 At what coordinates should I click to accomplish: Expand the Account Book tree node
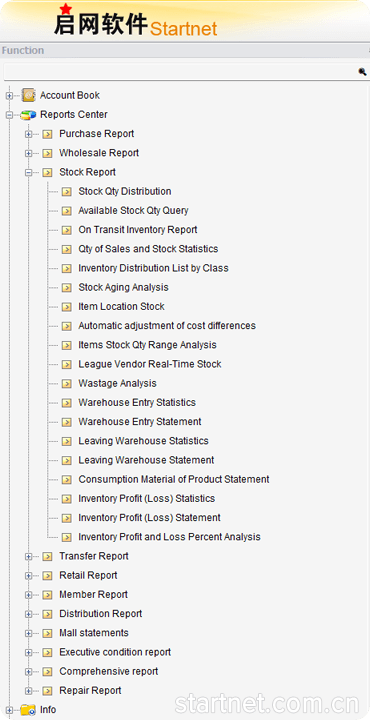pyautogui.click(x=9, y=96)
